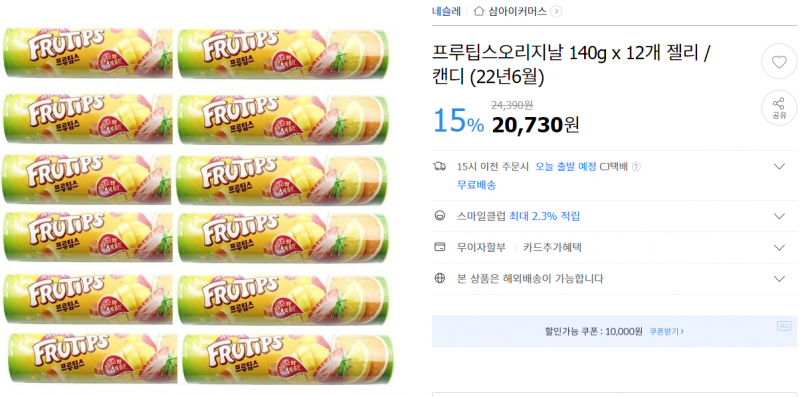This screenshot has height=397, width=800.
Task: Open the 삼아이커머스 store link
Action: coord(517,11)
